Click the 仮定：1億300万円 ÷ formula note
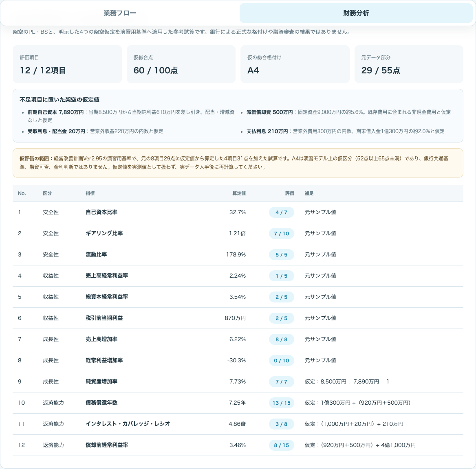Screen dimensions: 476x469 [x=357, y=403]
